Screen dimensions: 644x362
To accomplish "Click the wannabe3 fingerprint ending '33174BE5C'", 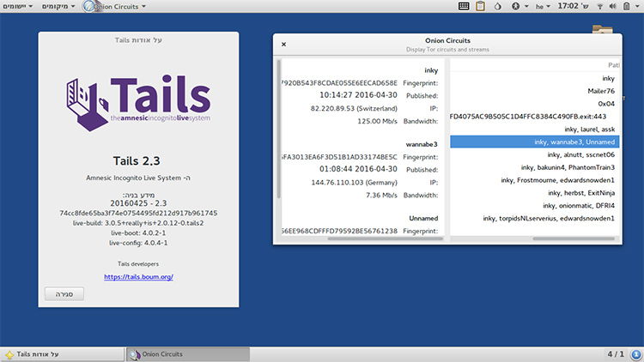I will [340, 157].
